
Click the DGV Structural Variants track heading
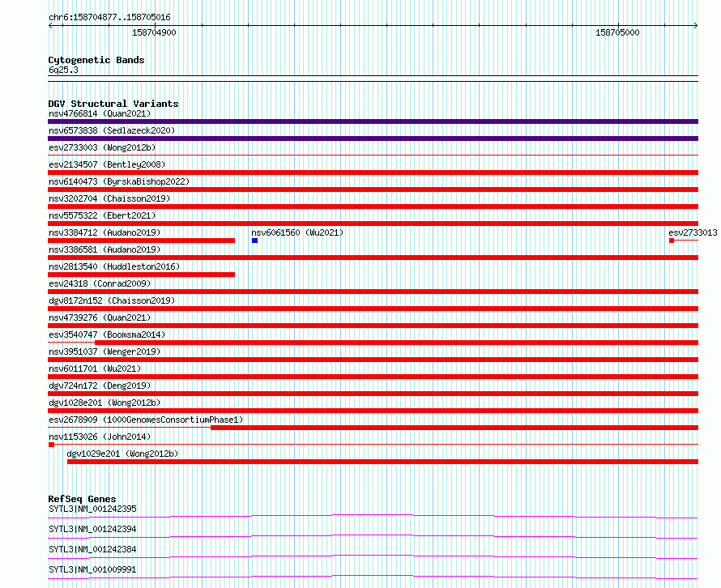(113, 104)
